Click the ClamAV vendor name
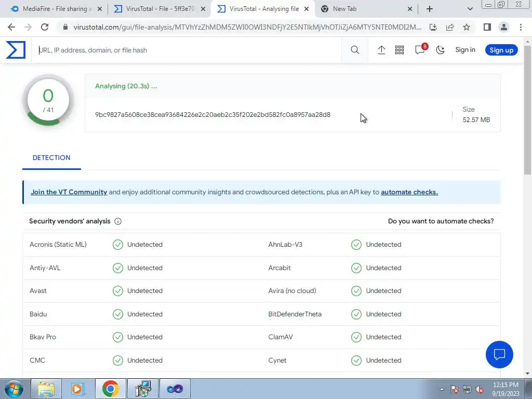 [280, 337]
